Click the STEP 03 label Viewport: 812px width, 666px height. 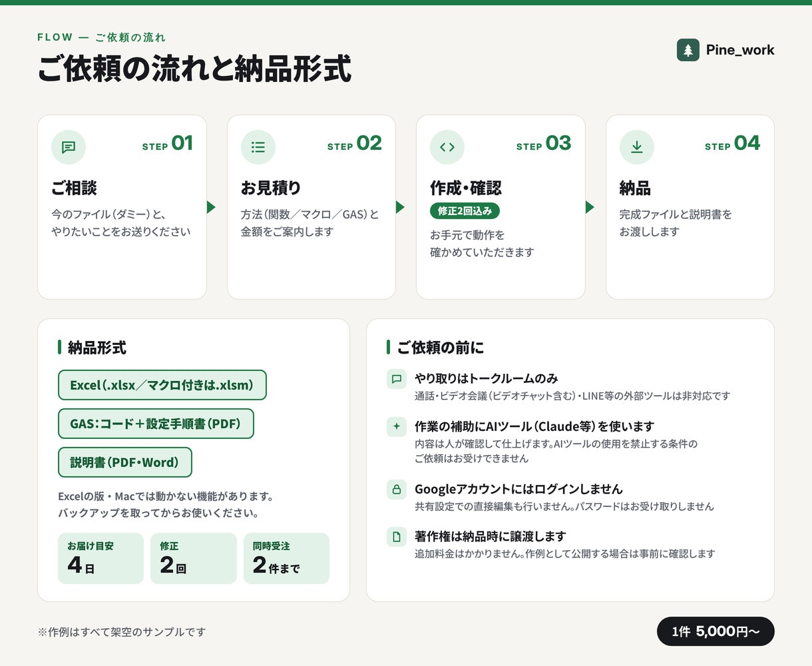[544, 144]
